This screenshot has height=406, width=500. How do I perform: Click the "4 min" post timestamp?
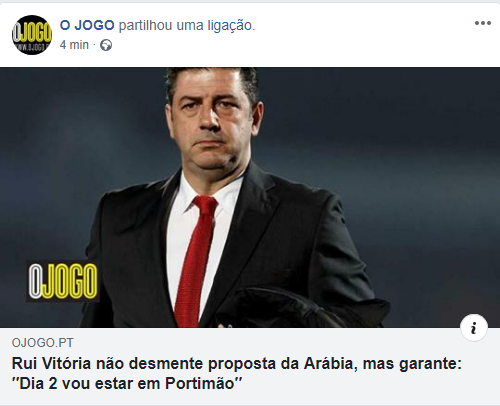[74, 45]
